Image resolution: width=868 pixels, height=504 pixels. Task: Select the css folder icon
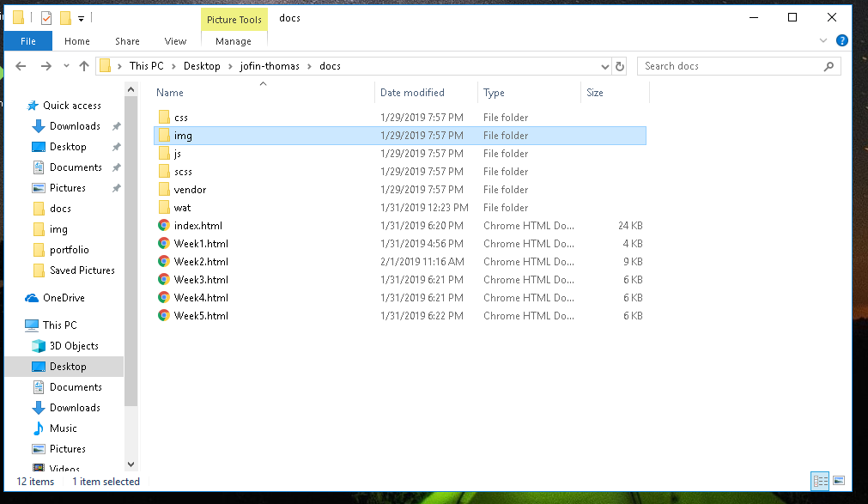coord(164,117)
